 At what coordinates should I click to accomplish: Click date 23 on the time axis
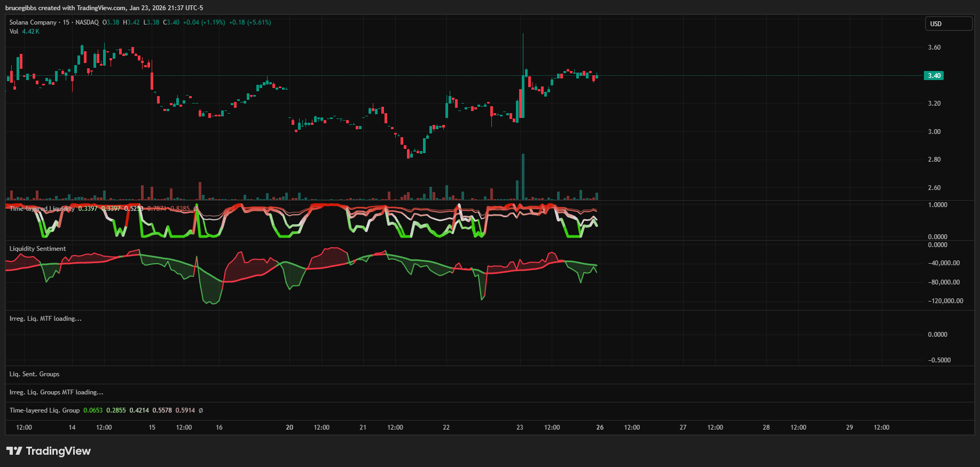520,428
